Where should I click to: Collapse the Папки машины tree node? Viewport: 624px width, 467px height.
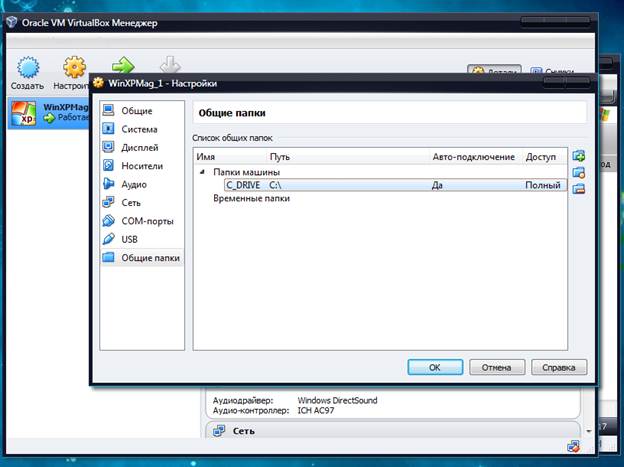(x=202, y=172)
